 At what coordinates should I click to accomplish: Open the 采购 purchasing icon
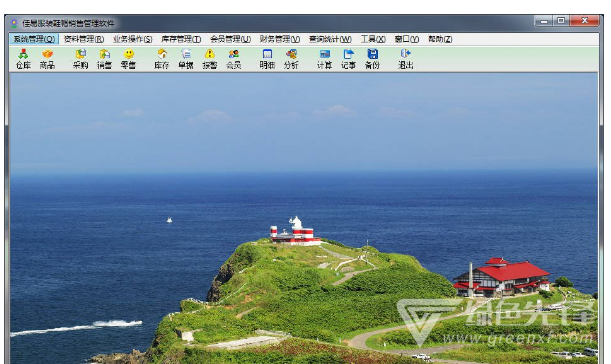click(81, 59)
